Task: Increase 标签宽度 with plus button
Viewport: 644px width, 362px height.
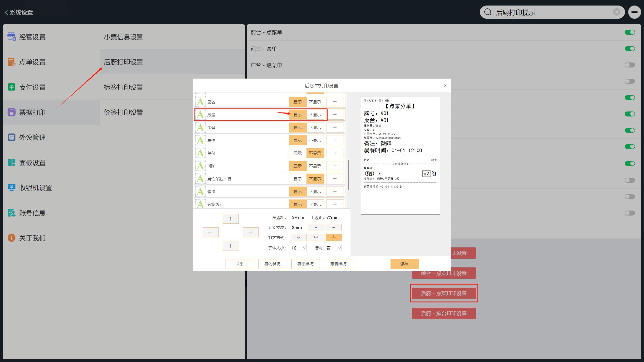Action: (x=316, y=228)
